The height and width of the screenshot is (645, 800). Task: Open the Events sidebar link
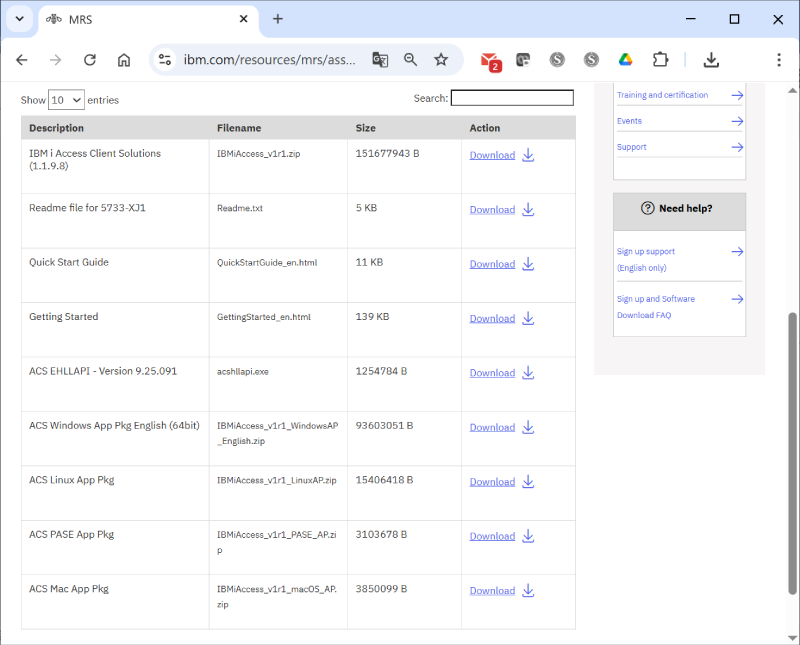click(x=629, y=121)
